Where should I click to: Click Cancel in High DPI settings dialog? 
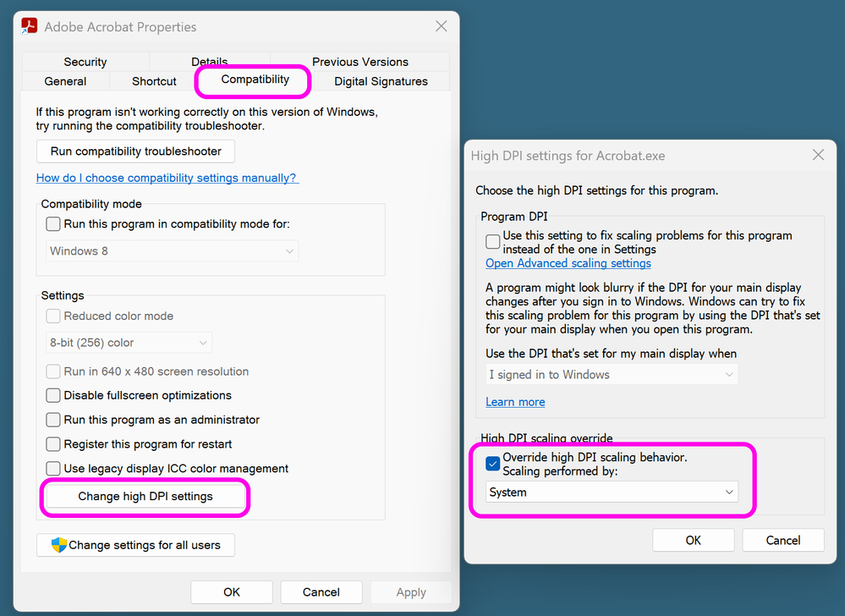point(783,540)
